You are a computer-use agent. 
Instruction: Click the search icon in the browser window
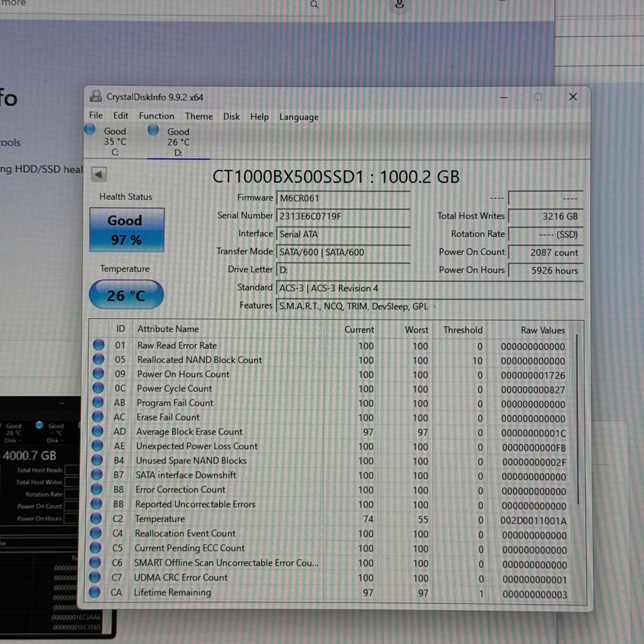(314, 4)
